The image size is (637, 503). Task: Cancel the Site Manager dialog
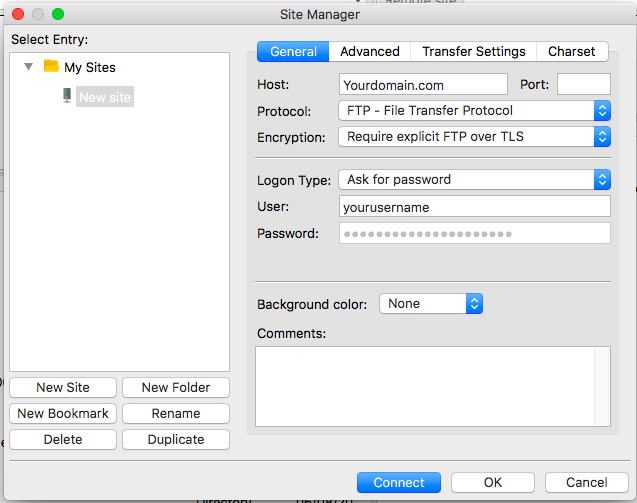587,483
